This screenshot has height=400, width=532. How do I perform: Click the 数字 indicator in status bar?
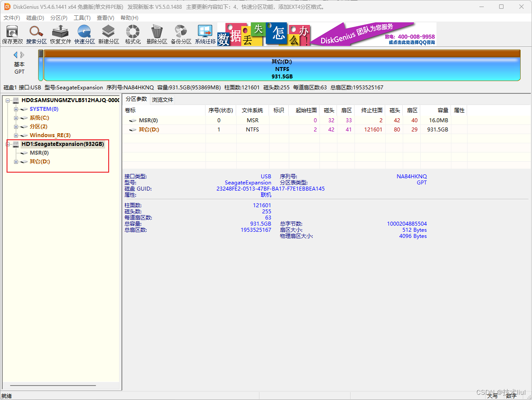click(511, 396)
